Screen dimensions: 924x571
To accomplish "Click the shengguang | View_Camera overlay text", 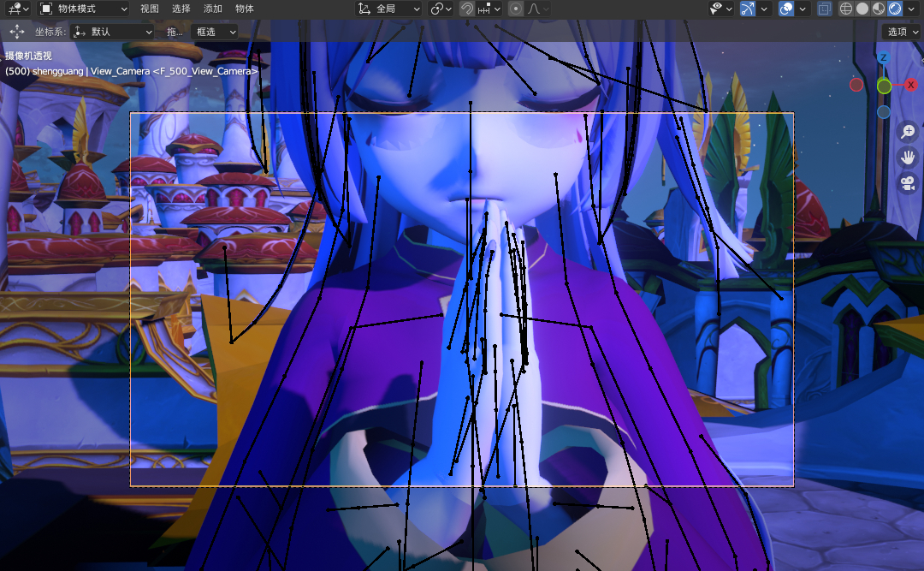I will (132, 71).
